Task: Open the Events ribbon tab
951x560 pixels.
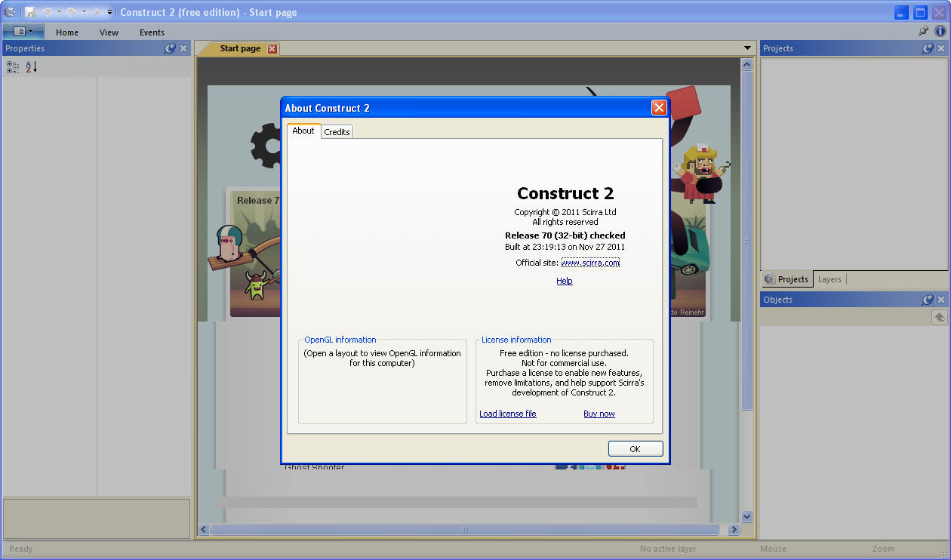Action: click(152, 32)
